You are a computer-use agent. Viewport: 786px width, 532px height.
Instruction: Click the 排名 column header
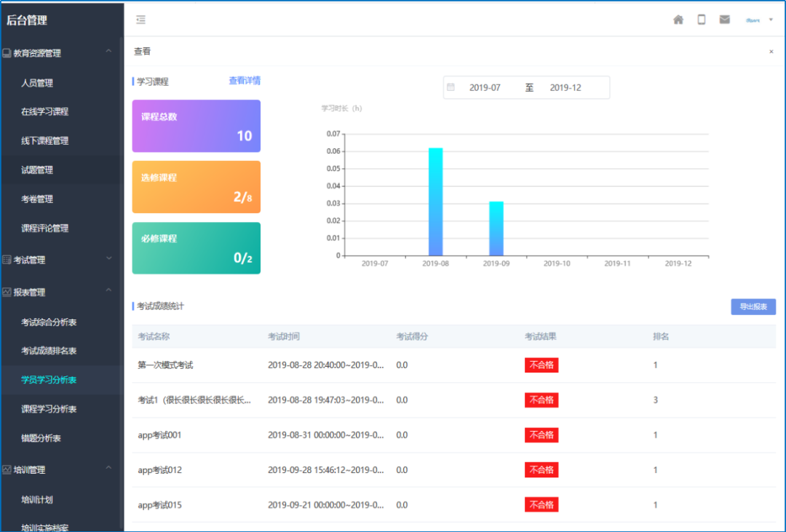point(661,336)
